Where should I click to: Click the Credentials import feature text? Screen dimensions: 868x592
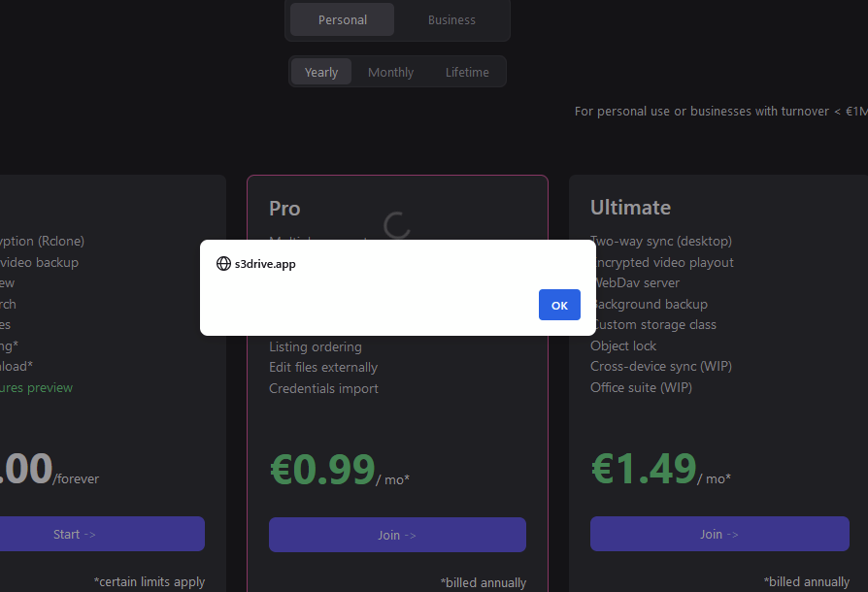(324, 388)
